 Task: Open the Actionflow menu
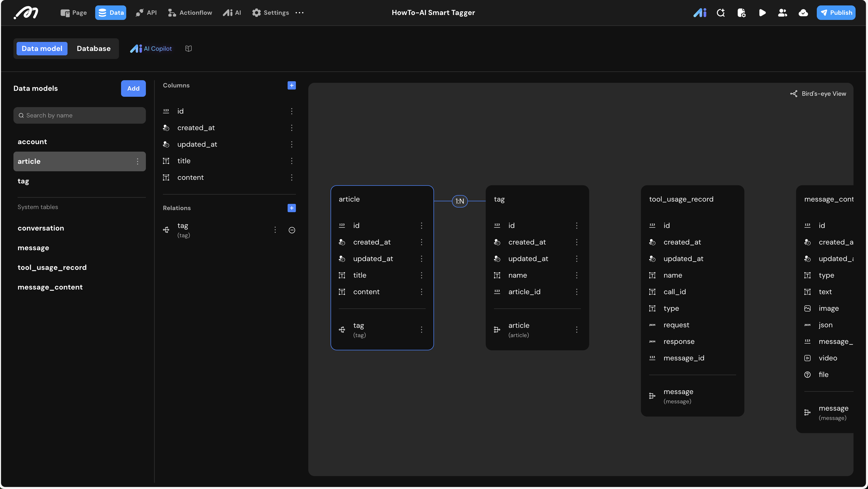(x=190, y=13)
